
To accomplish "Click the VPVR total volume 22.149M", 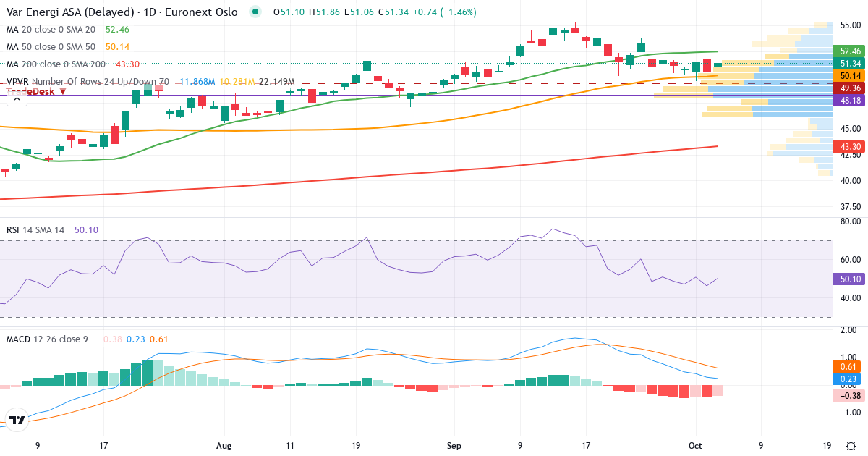I will click(276, 82).
